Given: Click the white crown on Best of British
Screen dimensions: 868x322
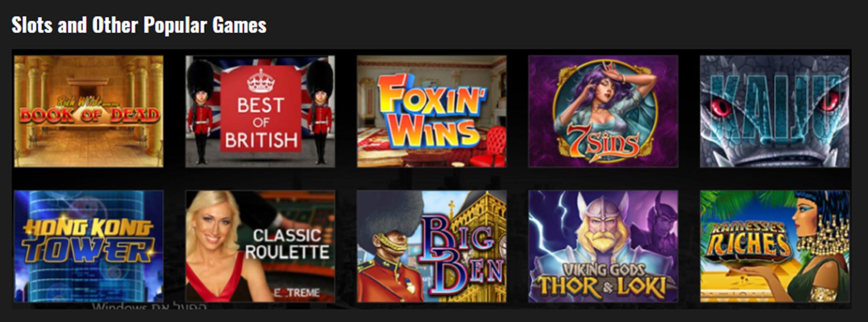Looking at the screenshot, I should [260, 81].
